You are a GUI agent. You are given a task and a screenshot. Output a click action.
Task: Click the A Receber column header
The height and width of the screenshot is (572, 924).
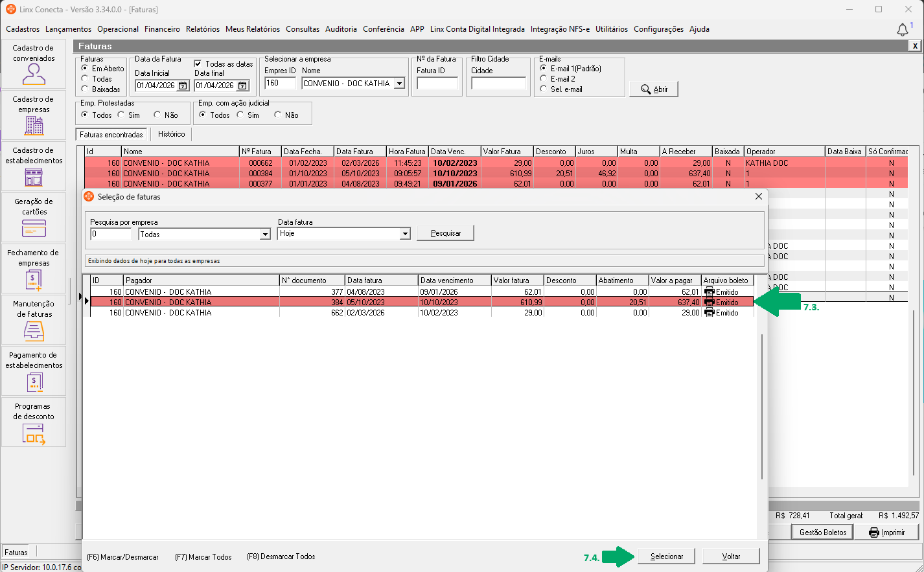coord(686,152)
